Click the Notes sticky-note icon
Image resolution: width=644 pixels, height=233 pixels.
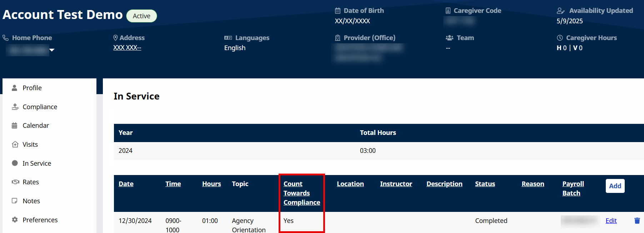tap(15, 201)
